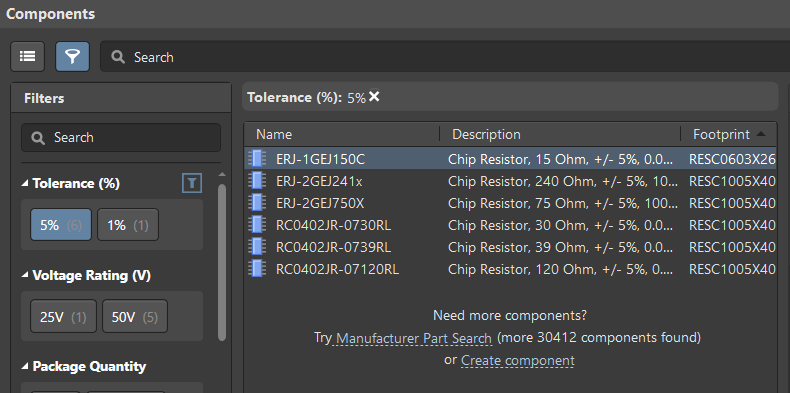Sort by the Name column header
Image resolution: width=790 pixels, height=393 pixels.
point(274,135)
